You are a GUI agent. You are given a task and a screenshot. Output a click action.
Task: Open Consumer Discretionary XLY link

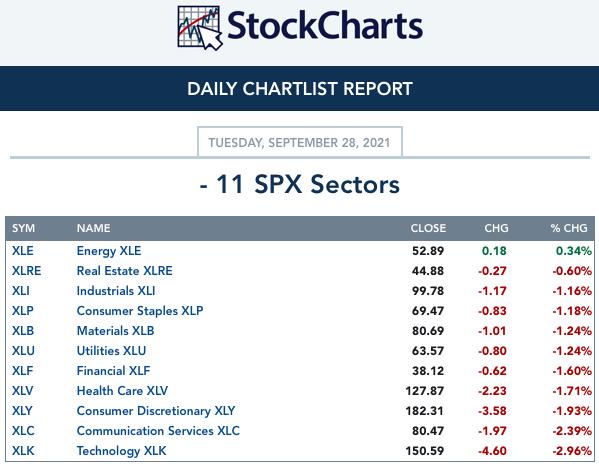click(156, 411)
